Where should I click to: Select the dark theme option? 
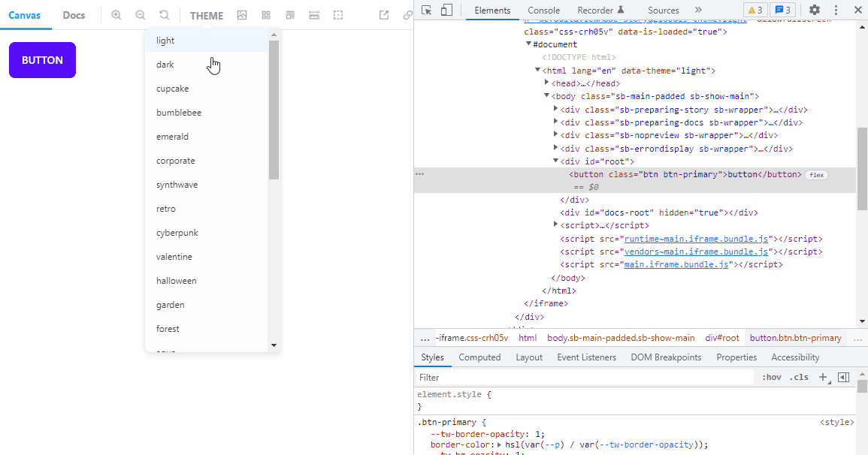(x=207, y=64)
